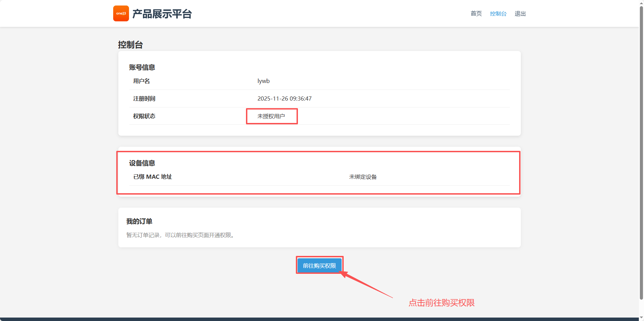Click the 产品展示平台 site title
The height and width of the screenshot is (321, 644).
pos(162,14)
